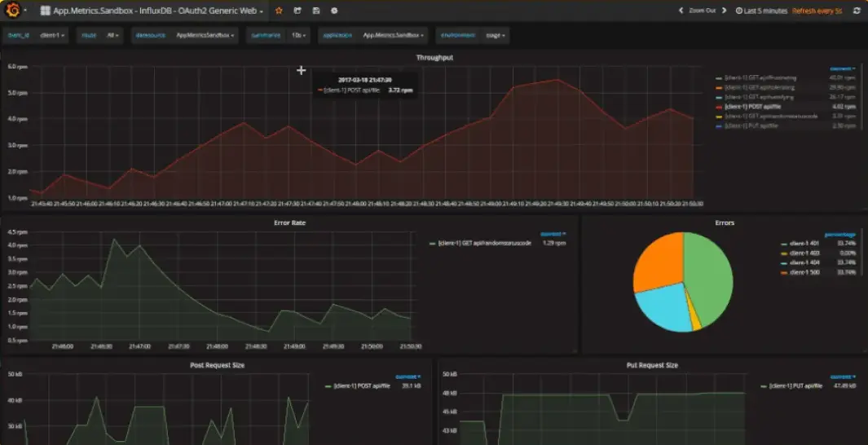Sort Error Rate legend by current column
868x445 pixels.
tap(553, 234)
